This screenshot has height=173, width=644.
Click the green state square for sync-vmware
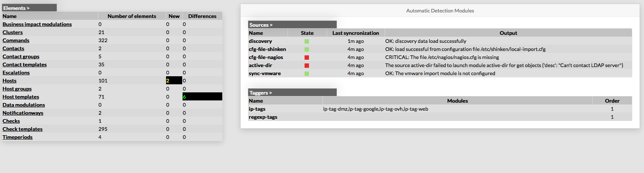307,74
